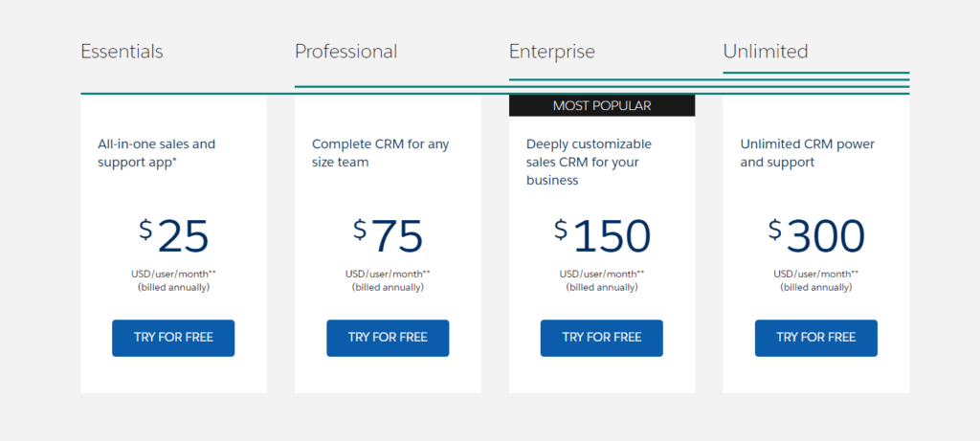Click USD/user/month note under Essentials price
The height and width of the screenshot is (441, 980).
click(174, 274)
